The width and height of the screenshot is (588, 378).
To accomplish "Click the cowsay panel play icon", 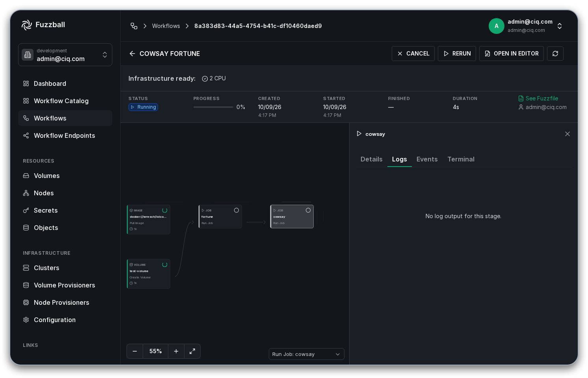I will click(359, 134).
